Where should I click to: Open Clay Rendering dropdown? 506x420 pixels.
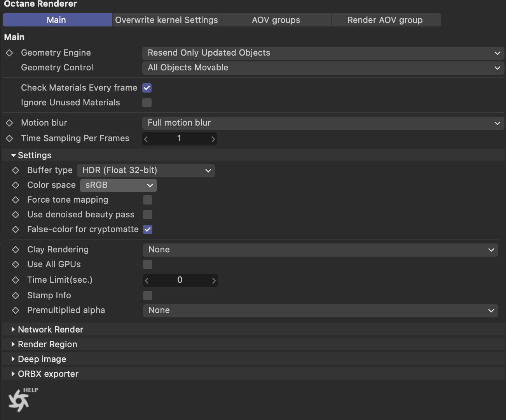pyautogui.click(x=321, y=250)
